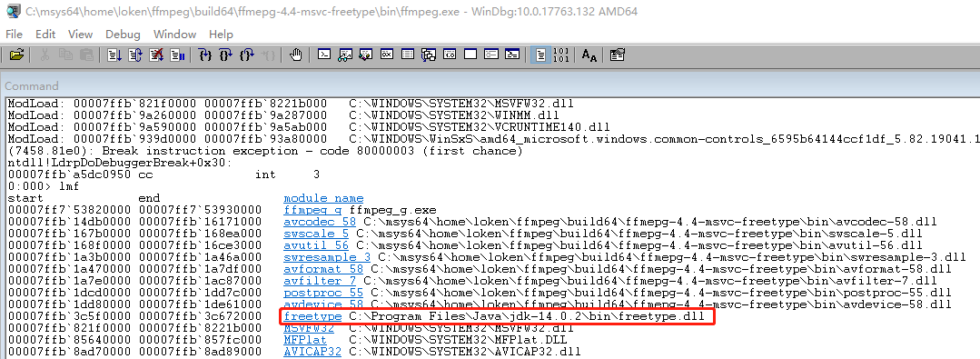Image resolution: width=980 pixels, height=359 pixels.
Task: Click the AVICAP32 module link
Action: (x=312, y=352)
